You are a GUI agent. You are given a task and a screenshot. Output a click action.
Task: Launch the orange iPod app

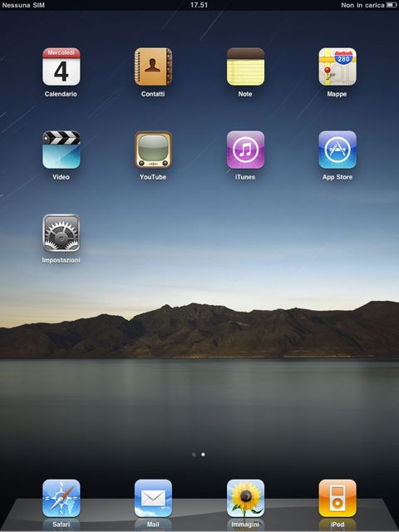[337, 498]
